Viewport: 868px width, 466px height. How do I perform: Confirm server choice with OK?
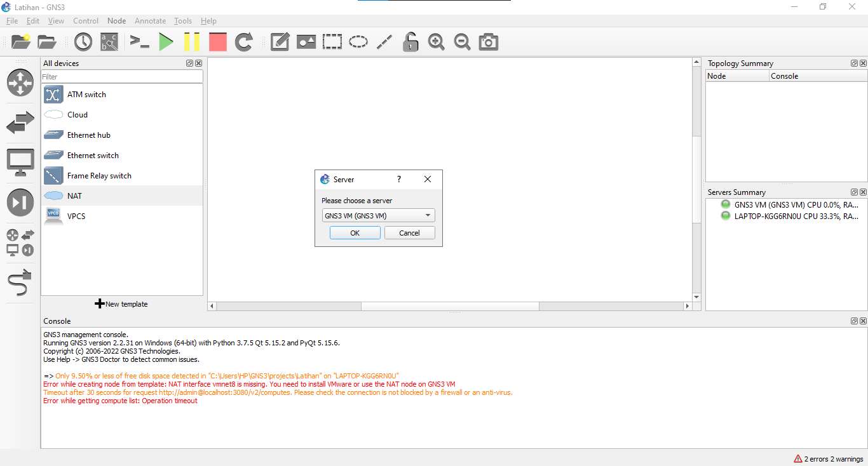coord(355,233)
